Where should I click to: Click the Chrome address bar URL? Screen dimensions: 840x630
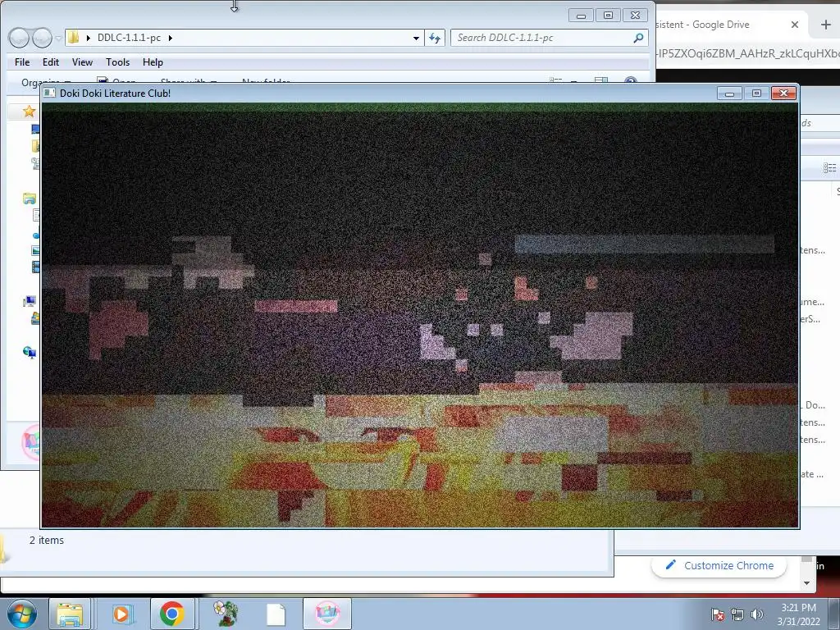pos(748,53)
